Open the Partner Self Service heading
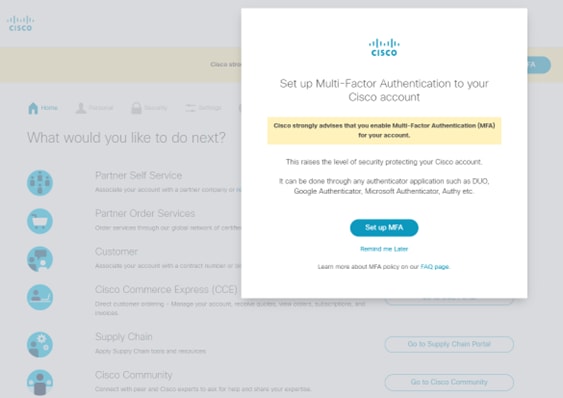 tap(138, 175)
